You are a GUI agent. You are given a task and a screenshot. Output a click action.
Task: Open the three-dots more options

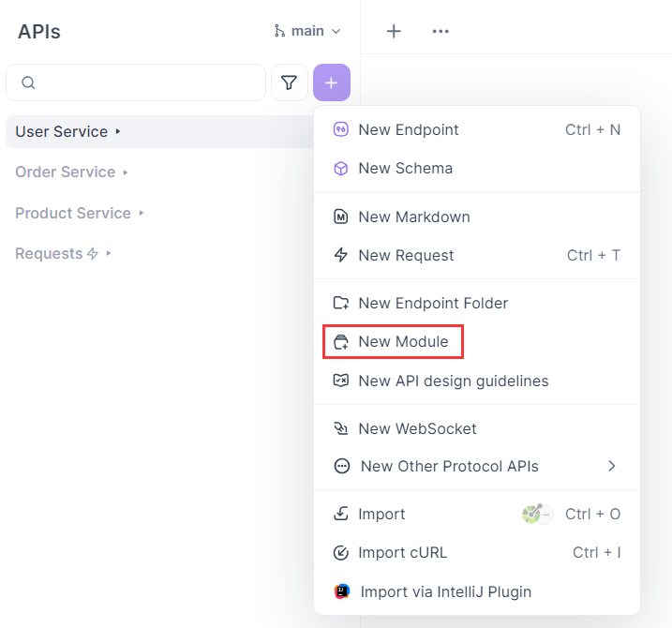click(441, 31)
